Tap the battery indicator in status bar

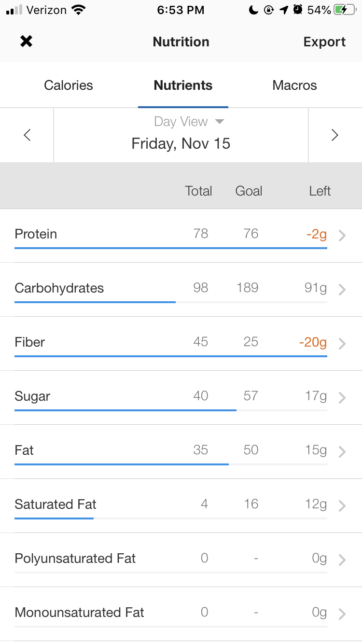[345, 10]
